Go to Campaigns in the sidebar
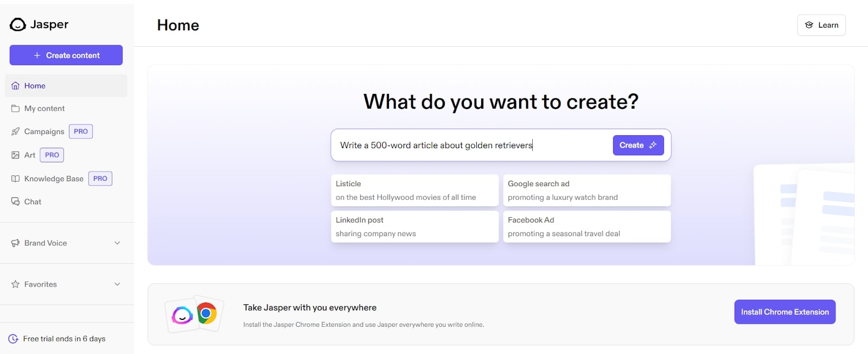Screen dimensions: 868x354 (44, 131)
